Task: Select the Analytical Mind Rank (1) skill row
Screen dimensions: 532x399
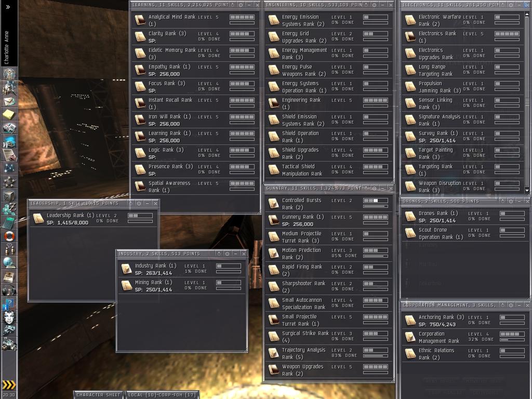Action: tap(195, 20)
